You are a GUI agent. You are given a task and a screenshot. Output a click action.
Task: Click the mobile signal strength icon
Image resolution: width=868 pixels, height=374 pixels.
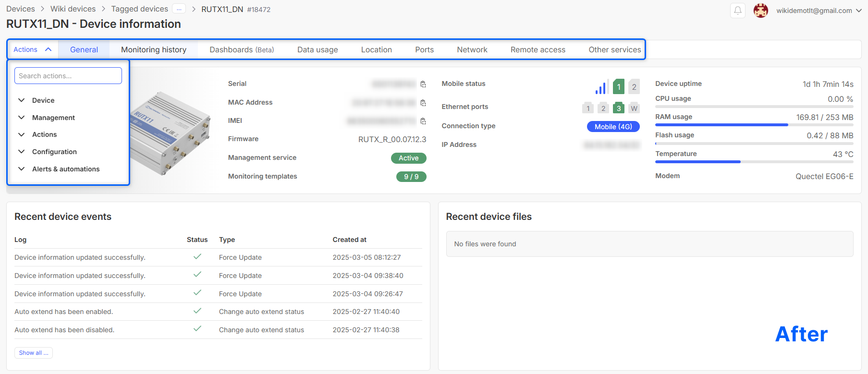coord(601,87)
